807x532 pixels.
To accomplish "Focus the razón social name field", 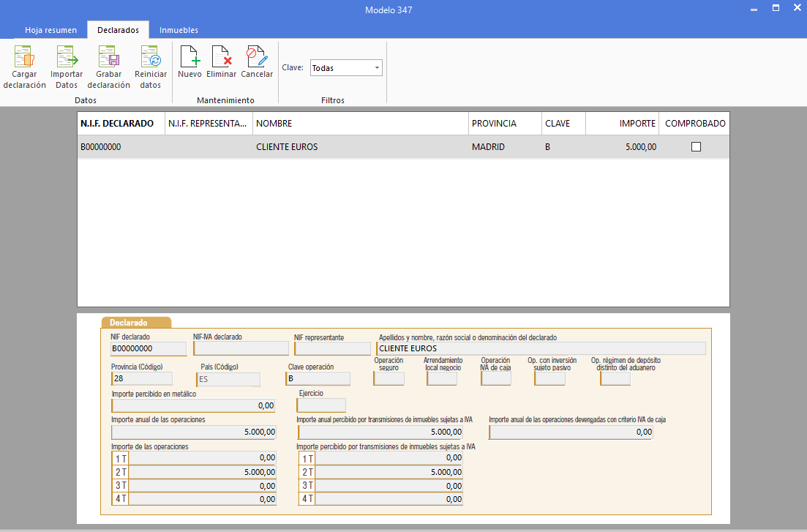I will pos(541,348).
